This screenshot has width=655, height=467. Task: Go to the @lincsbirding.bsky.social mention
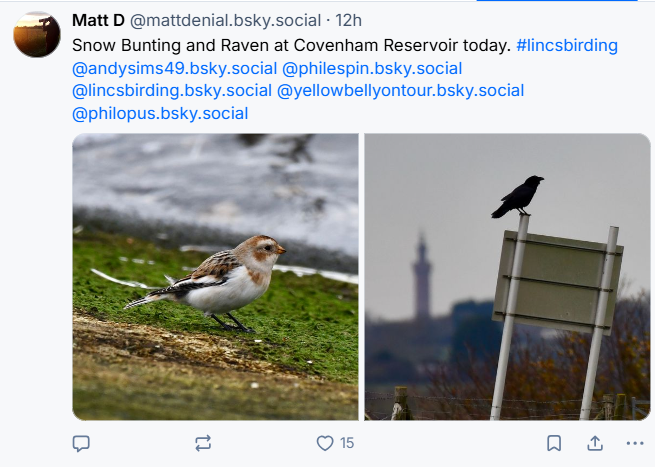171,91
